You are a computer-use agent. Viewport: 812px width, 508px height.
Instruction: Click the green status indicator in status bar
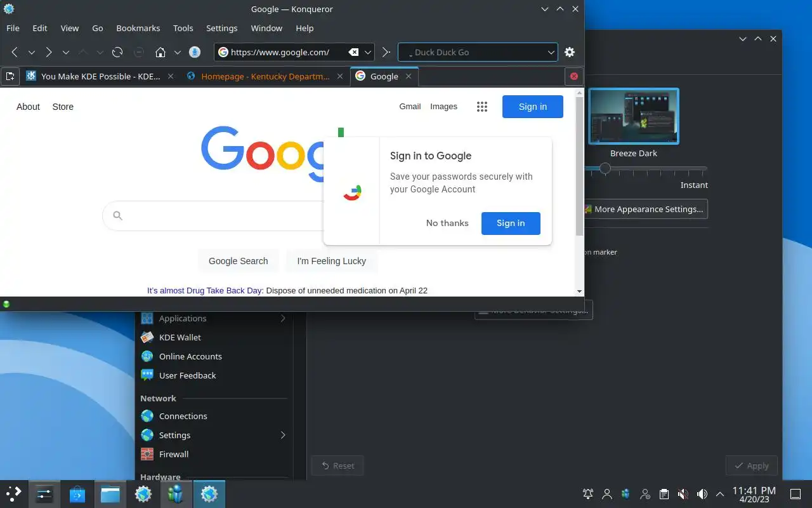coord(6,304)
